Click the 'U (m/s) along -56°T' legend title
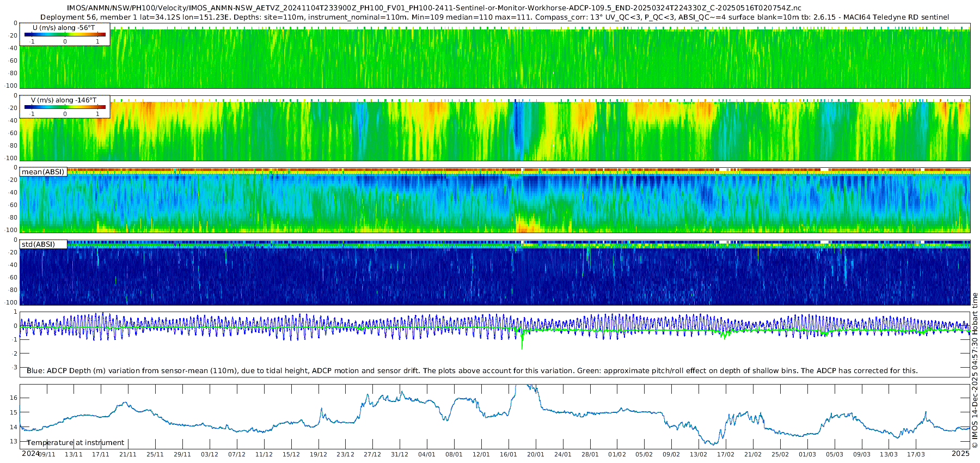 63,28
